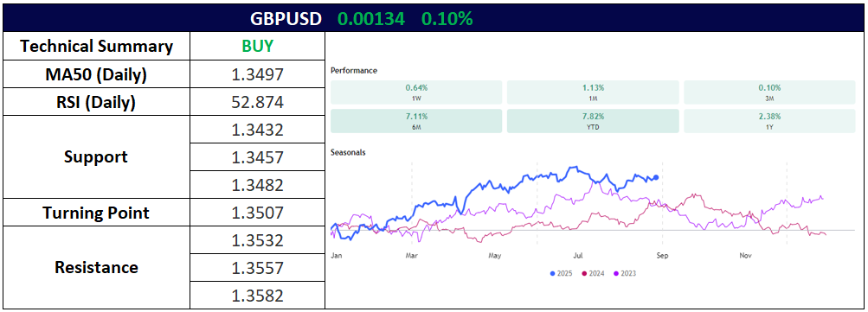
Task: Toggle the 2025 legend series
Action: click(562, 273)
